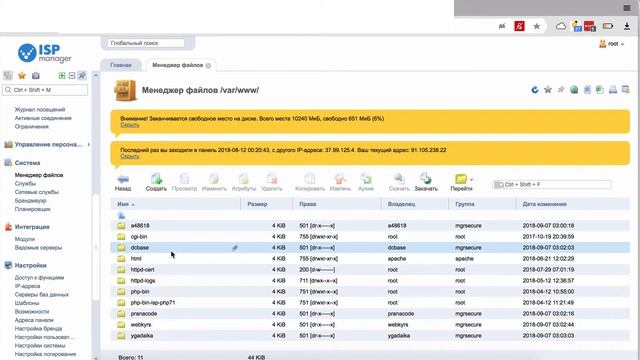Go up via the parent directory folder icon
640x360 pixels.
(121, 216)
